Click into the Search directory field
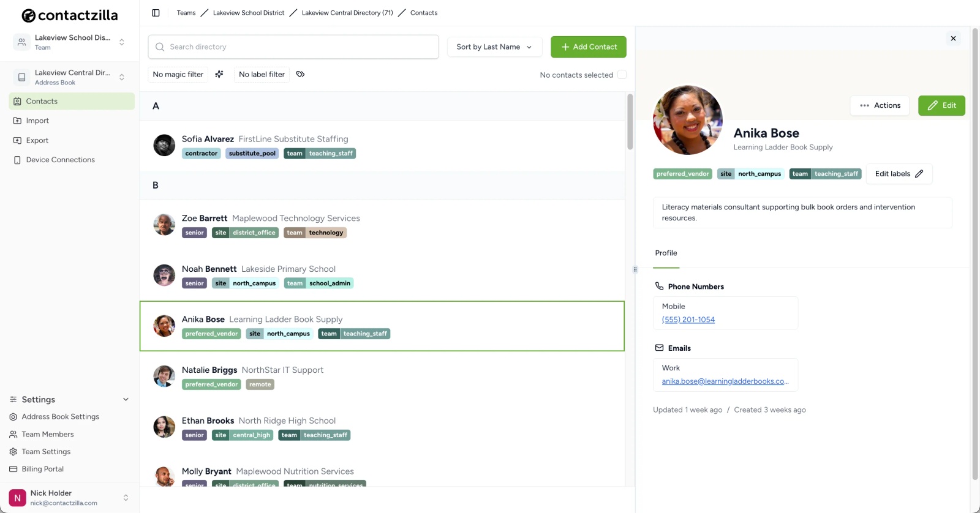980x513 pixels. coord(293,47)
